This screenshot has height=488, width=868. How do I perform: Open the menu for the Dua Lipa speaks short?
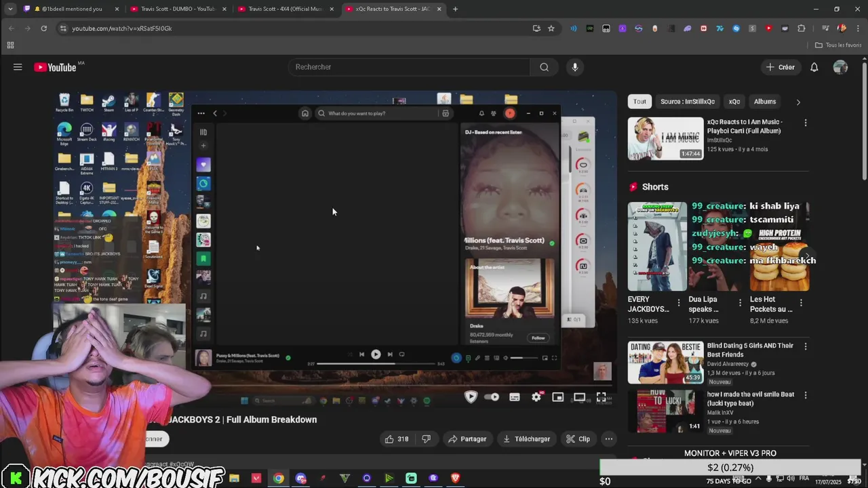(x=740, y=302)
